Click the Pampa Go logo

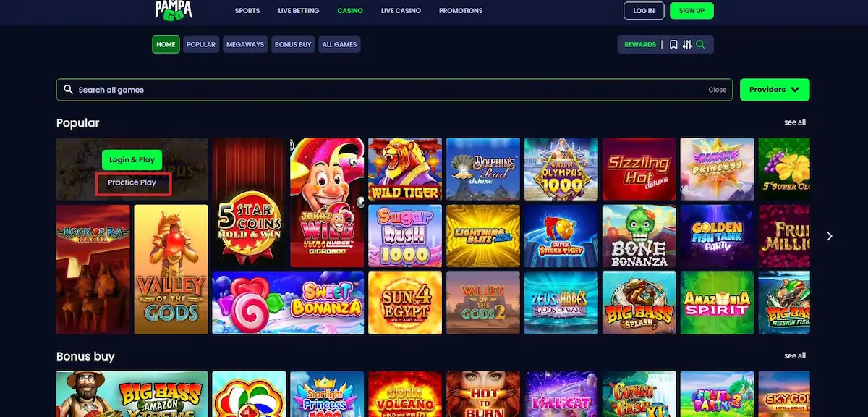(x=174, y=9)
